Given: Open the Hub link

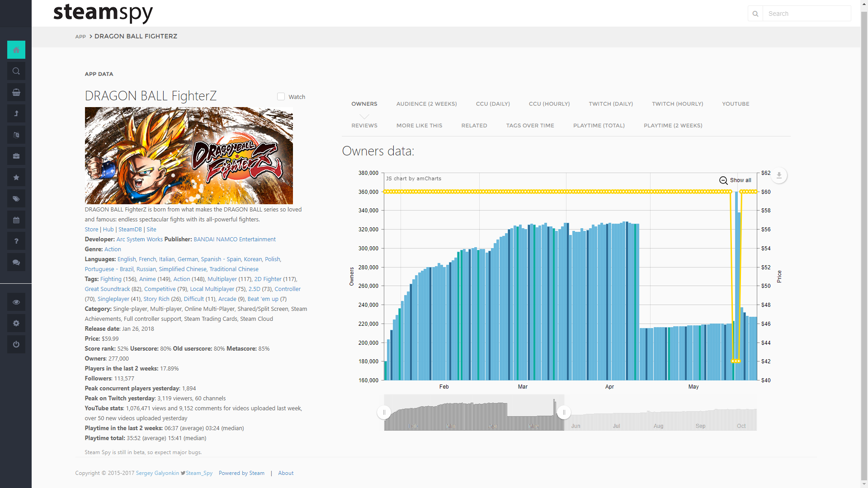Looking at the screenshot, I should point(108,230).
